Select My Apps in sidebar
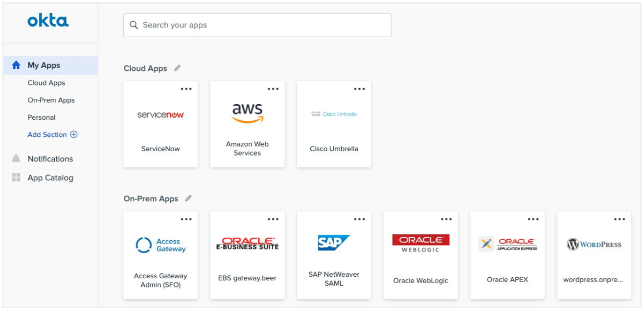The height and width of the screenshot is (311, 644). (x=44, y=65)
